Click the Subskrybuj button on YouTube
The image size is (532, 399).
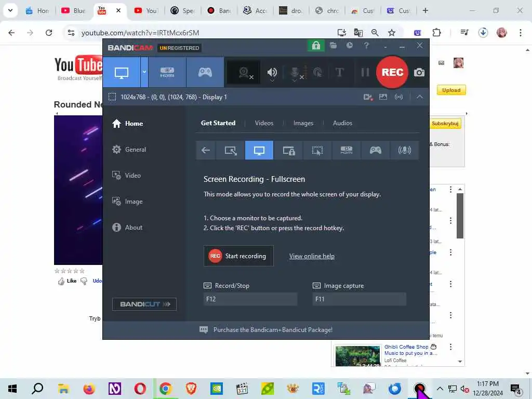click(445, 124)
